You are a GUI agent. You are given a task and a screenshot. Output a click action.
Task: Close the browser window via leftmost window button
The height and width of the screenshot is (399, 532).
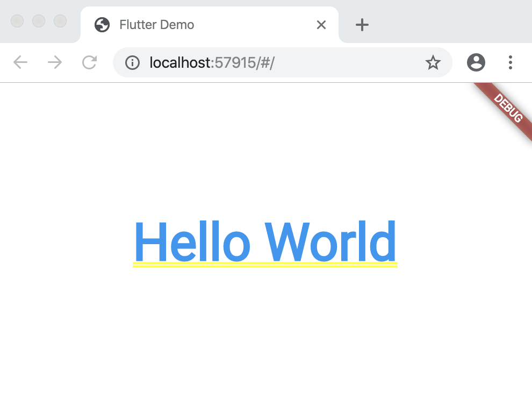tap(17, 21)
